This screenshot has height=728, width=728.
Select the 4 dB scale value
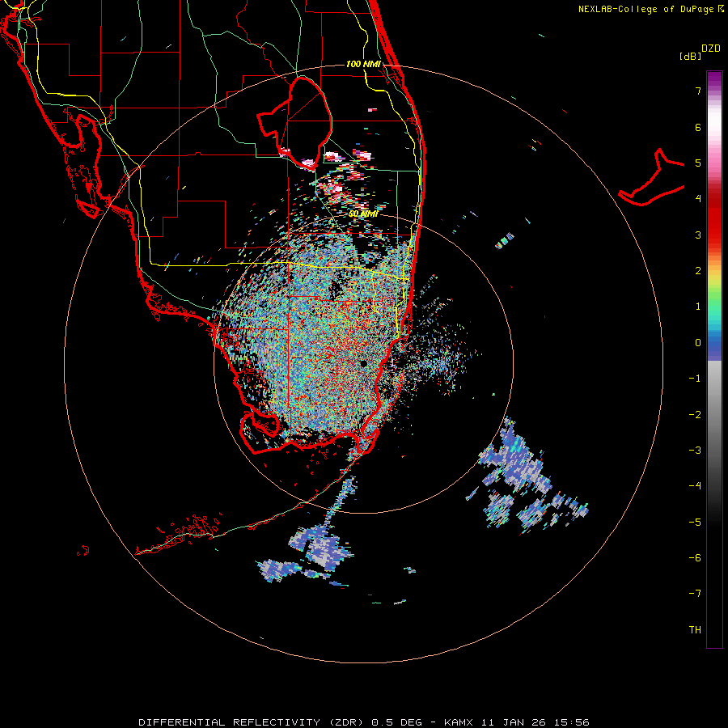[x=698, y=199]
